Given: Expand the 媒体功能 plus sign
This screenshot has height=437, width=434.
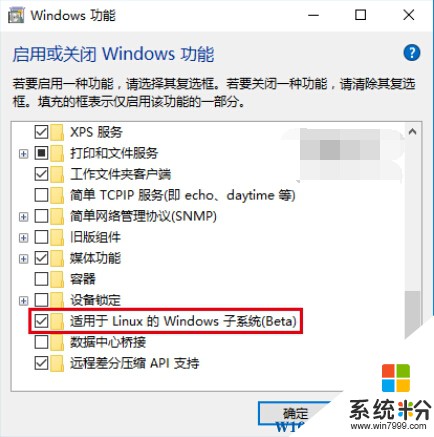Looking at the screenshot, I should [23, 259].
